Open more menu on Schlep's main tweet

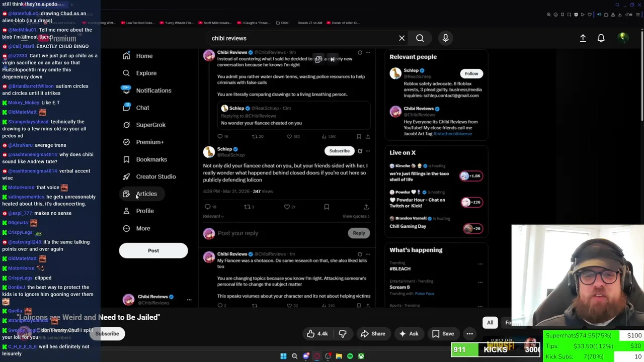click(368, 151)
